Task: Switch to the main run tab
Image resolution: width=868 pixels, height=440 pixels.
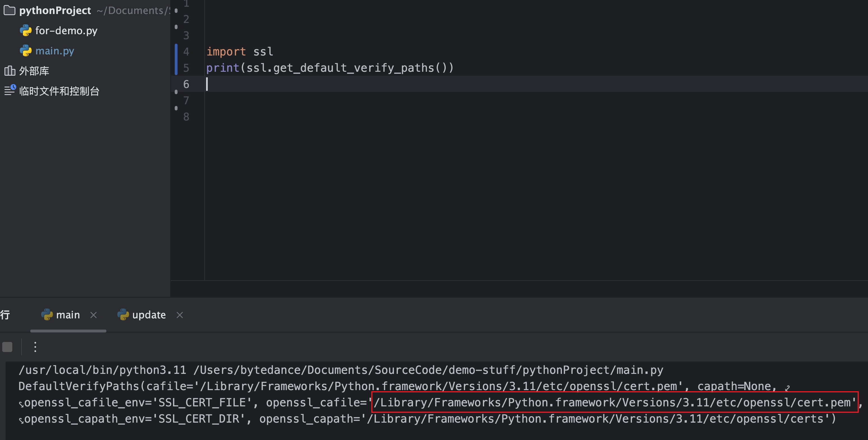Action: pyautogui.click(x=67, y=314)
